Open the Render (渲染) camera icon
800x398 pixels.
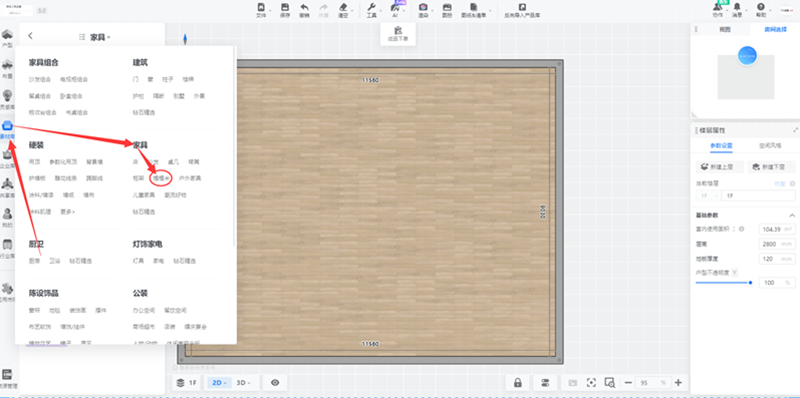[423, 8]
